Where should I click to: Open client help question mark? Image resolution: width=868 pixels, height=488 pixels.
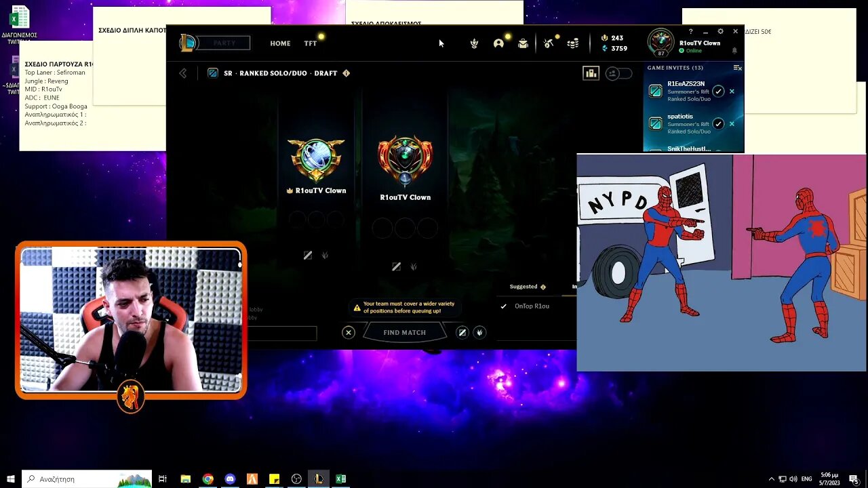click(691, 31)
